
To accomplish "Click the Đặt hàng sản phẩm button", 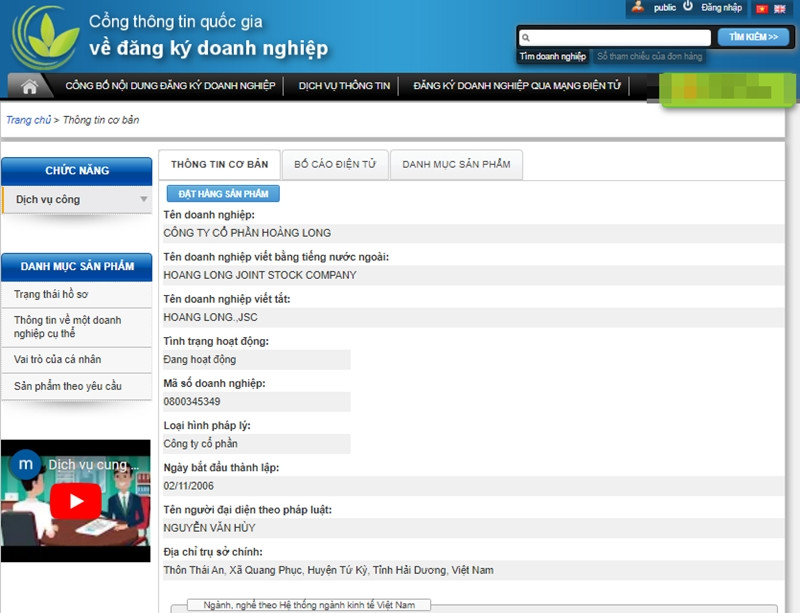I will point(223,193).
